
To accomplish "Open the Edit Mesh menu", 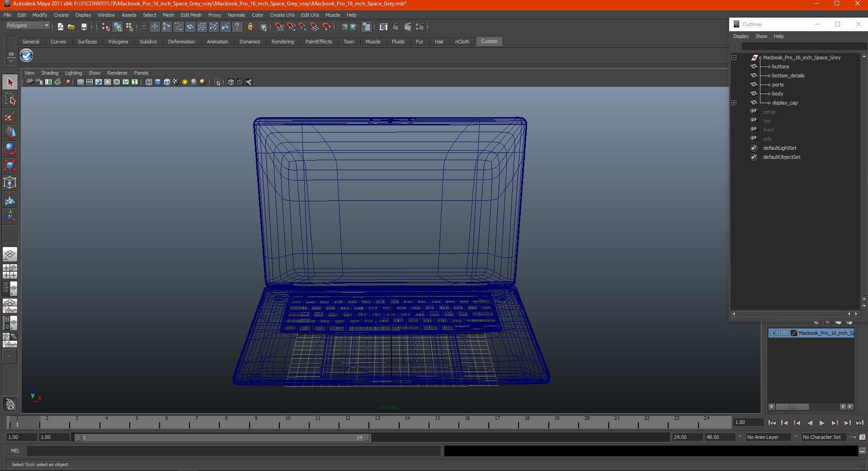I will [x=191, y=15].
